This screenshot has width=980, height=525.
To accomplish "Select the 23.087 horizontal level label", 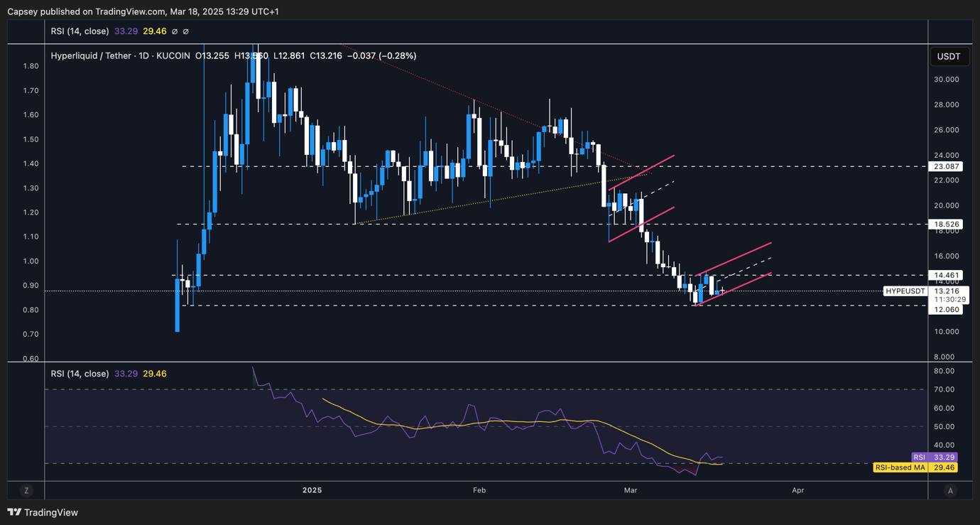I will tap(947, 166).
